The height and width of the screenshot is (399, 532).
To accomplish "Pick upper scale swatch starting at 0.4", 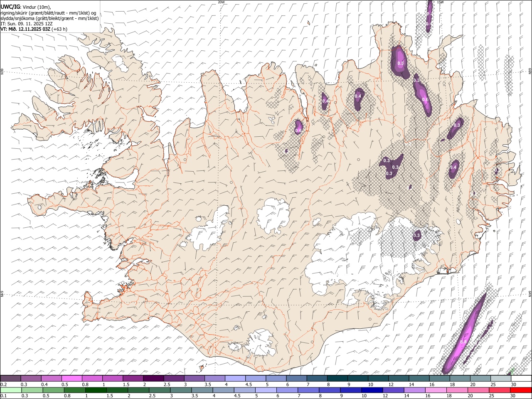I will click(52, 379).
